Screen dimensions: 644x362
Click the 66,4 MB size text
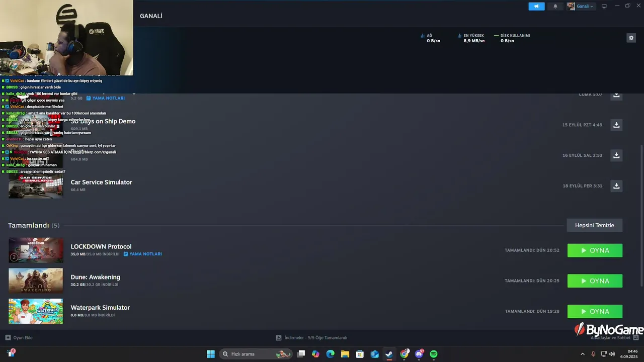coord(78,190)
